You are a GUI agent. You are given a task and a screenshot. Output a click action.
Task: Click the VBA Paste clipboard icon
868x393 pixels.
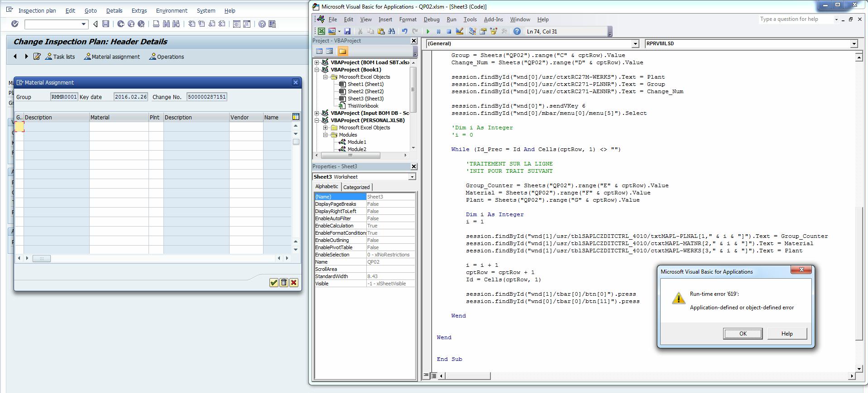point(381,31)
